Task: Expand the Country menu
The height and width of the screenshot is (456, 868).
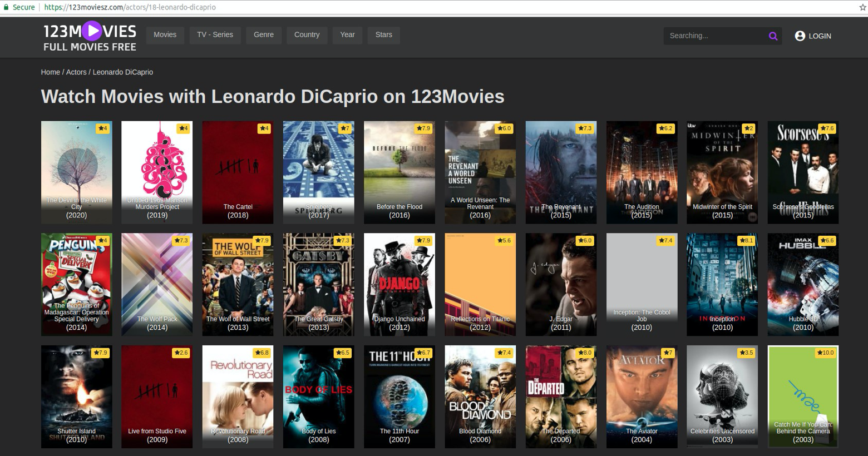Action: click(307, 35)
